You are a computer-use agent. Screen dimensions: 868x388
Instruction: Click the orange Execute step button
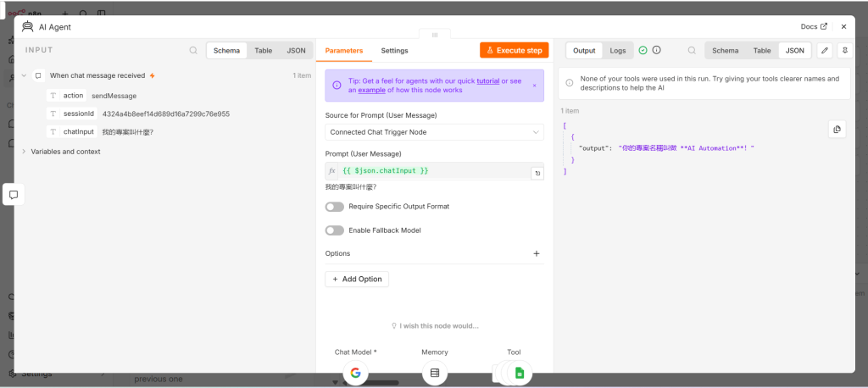click(x=515, y=50)
